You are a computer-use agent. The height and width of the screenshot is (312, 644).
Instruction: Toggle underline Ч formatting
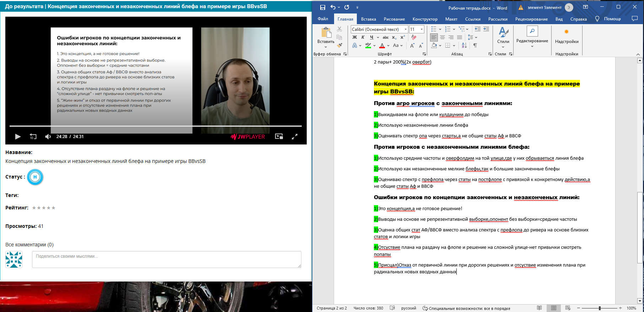click(371, 37)
